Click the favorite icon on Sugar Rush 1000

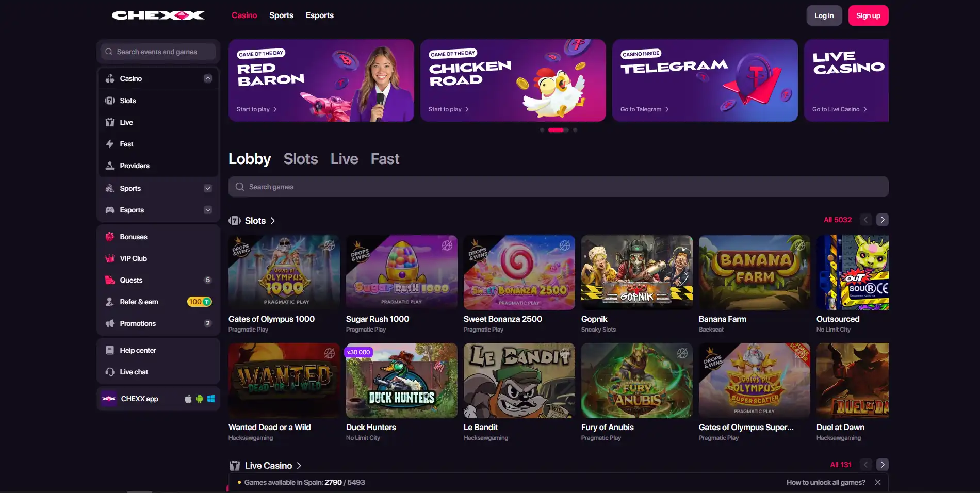(x=447, y=245)
